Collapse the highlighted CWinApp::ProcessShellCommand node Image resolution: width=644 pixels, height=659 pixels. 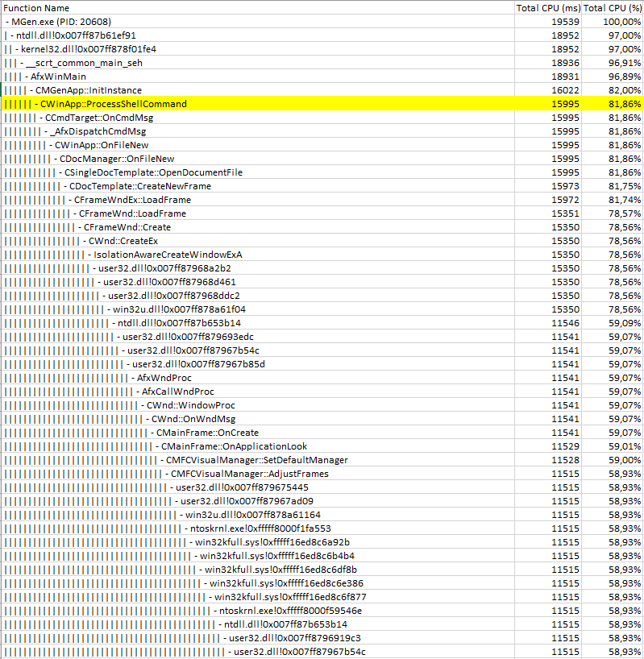click(36, 104)
